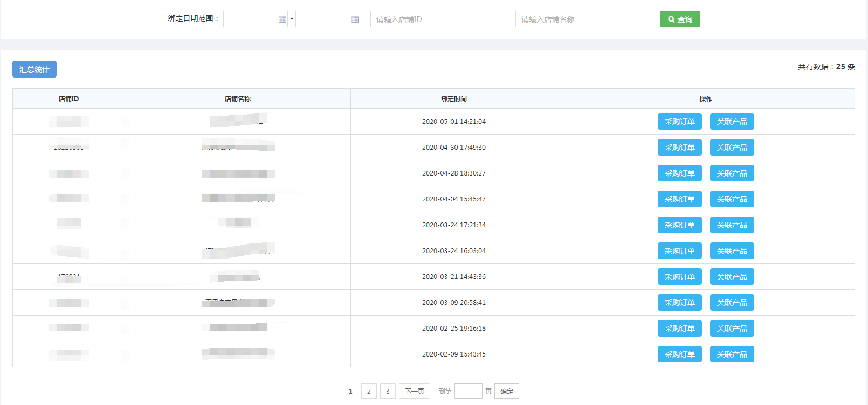Open 关联产品 for row 2020-03-24 17:21:34

(732, 225)
